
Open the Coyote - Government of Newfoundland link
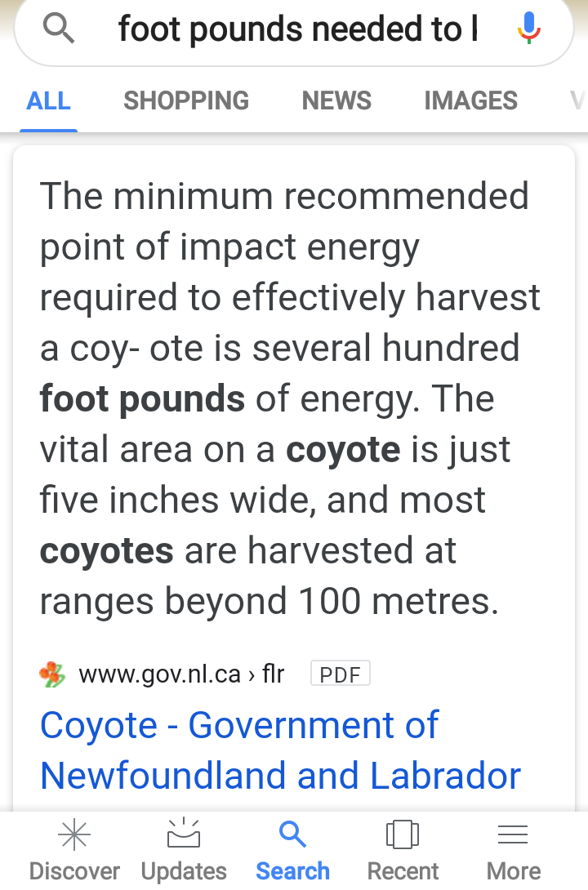click(x=280, y=750)
